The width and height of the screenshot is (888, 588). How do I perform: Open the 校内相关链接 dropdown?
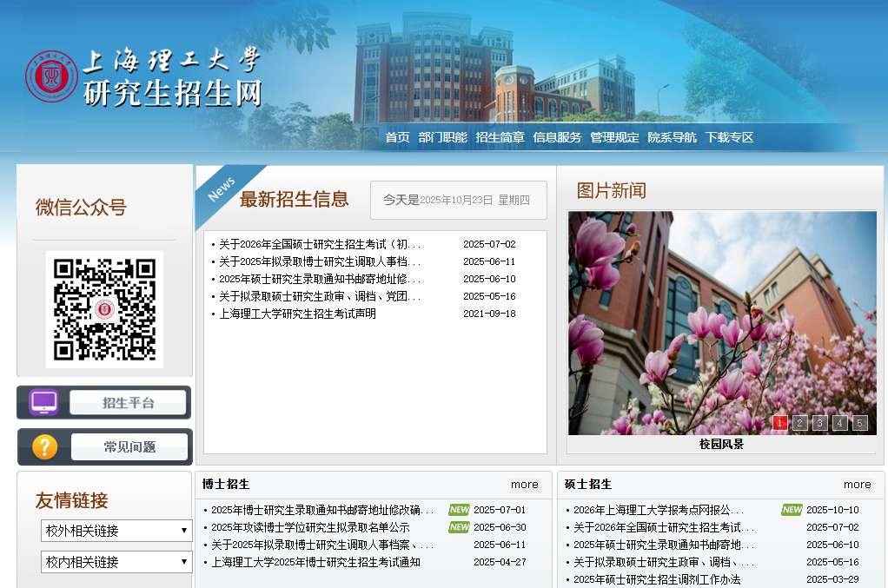[x=116, y=562]
